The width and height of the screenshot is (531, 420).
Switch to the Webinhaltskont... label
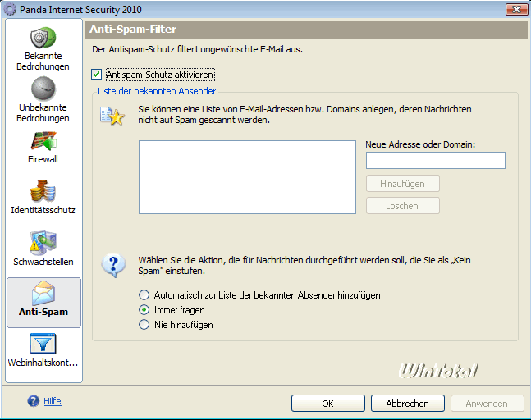coord(43,363)
